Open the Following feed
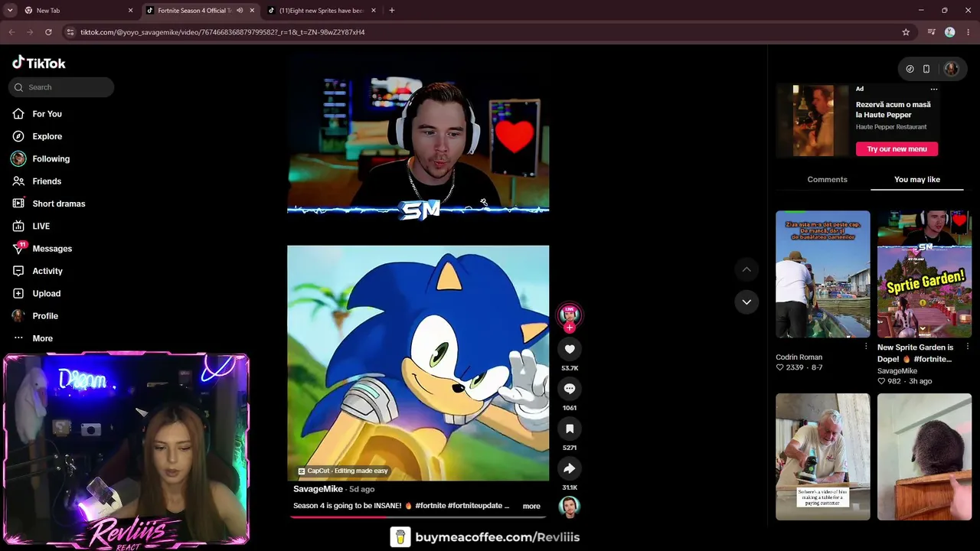Screen dimensions: 980x551 click(x=41, y=159)
